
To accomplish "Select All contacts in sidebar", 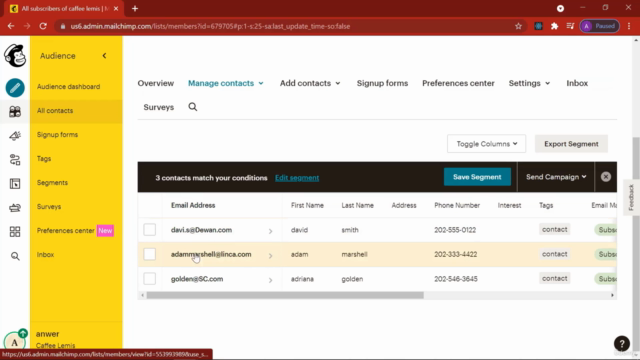I will pos(76,111).
